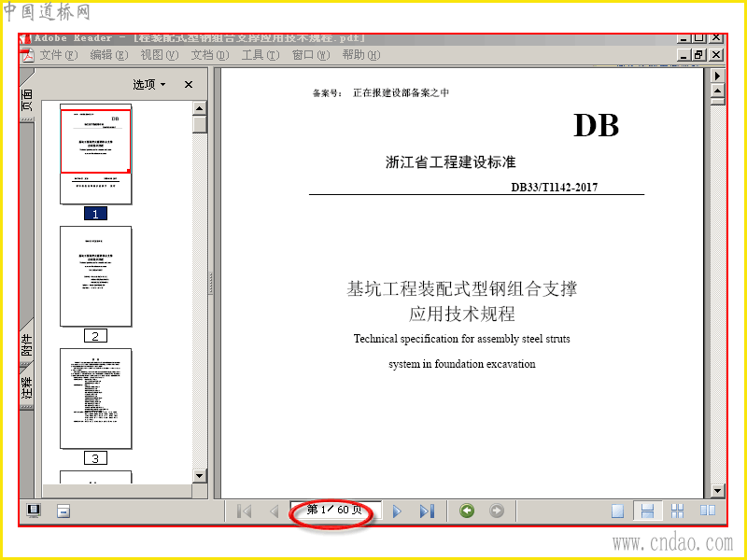Click document scroll down arrow
This screenshot has height=560, width=747.
coord(717,491)
